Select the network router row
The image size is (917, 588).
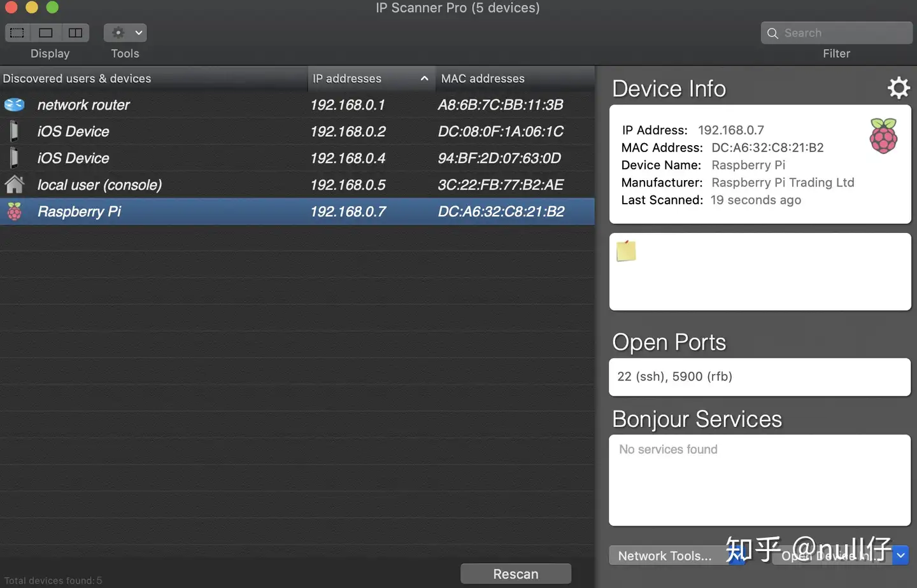(x=297, y=104)
